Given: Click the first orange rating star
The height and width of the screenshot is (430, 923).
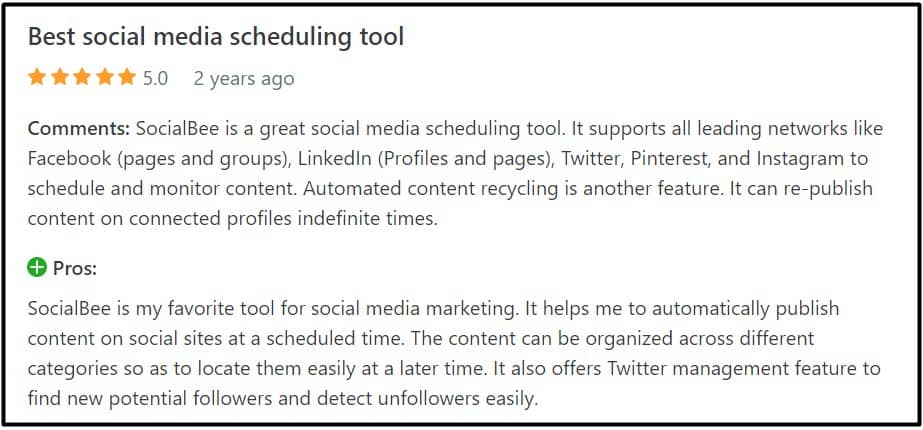Looking at the screenshot, I should tap(37, 77).
